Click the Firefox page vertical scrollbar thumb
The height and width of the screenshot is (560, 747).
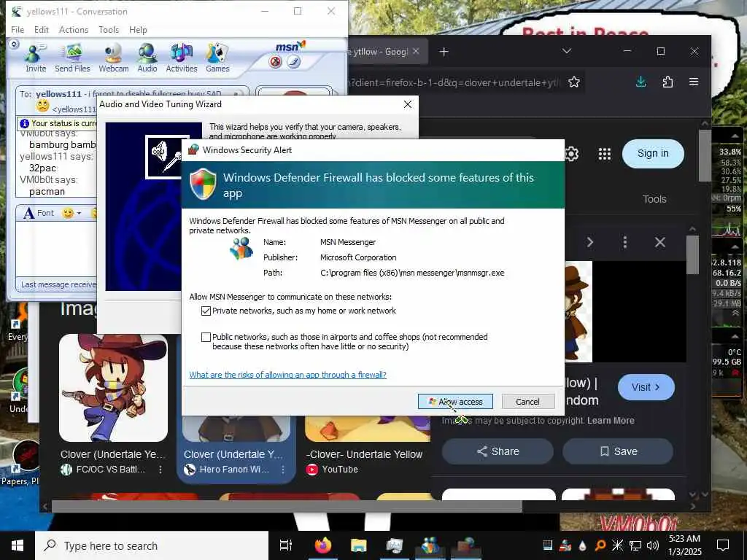point(705,155)
